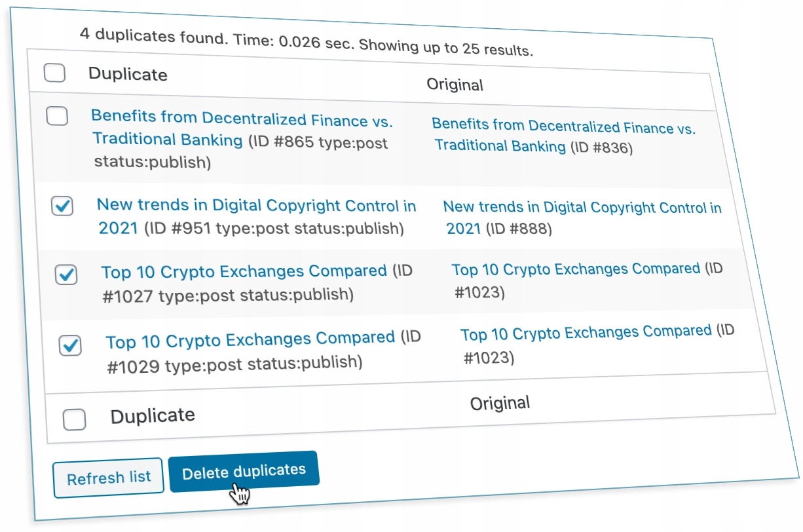Click the Refresh list button
Viewport: 803px width, 532px height.
(x=109, y=478)
